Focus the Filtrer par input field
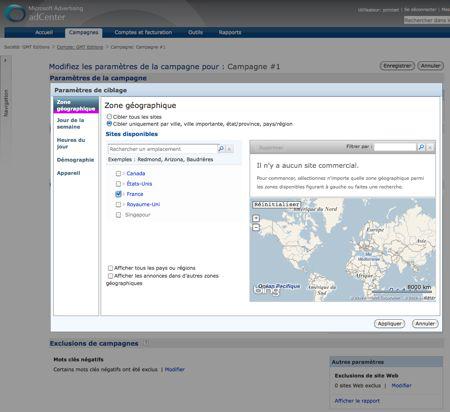The width and height of the screenshot is (450, 412). tap(395, 147)
